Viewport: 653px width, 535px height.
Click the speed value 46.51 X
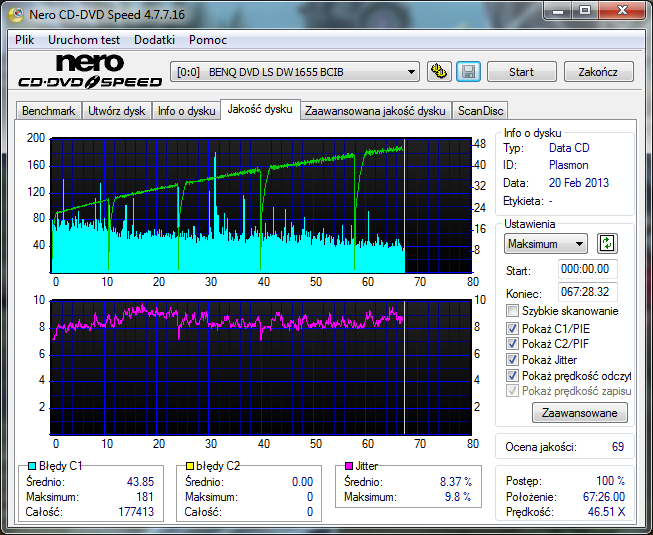[606, 512]
